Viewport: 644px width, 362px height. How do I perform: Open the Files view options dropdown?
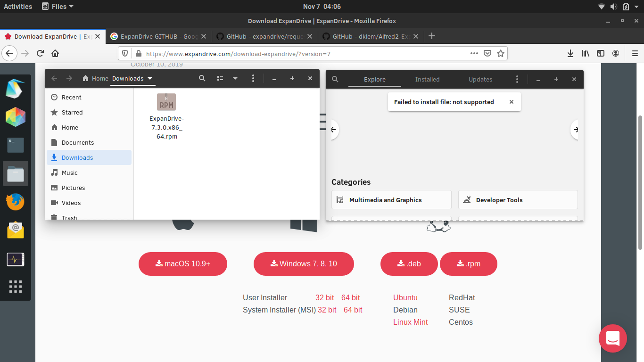tap(235, 78)
